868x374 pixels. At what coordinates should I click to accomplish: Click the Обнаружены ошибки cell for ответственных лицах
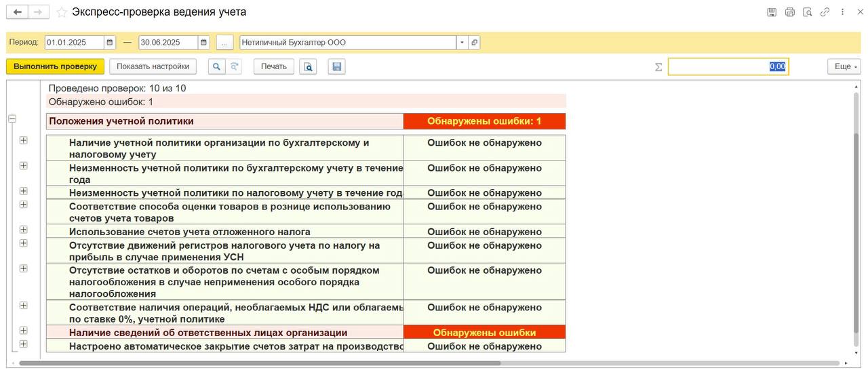click(x=484, y=333)
